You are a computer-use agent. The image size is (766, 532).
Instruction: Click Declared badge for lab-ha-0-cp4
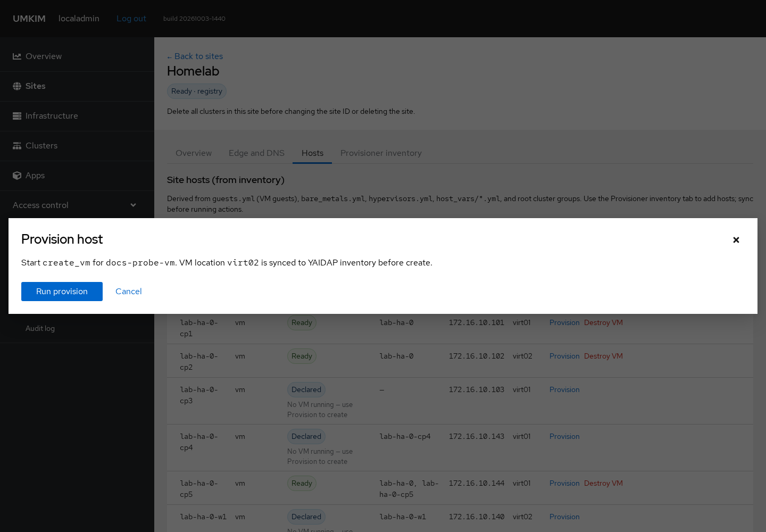click(306, 437)
